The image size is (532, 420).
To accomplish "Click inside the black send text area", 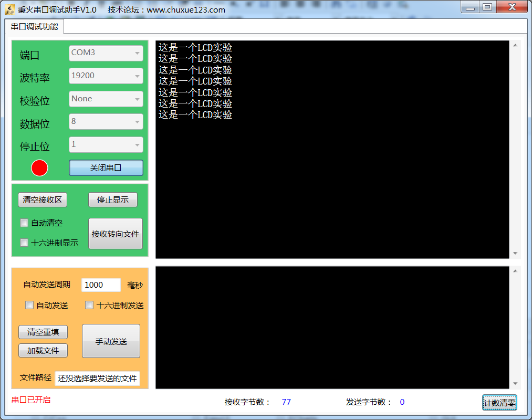I will (332, 328).
